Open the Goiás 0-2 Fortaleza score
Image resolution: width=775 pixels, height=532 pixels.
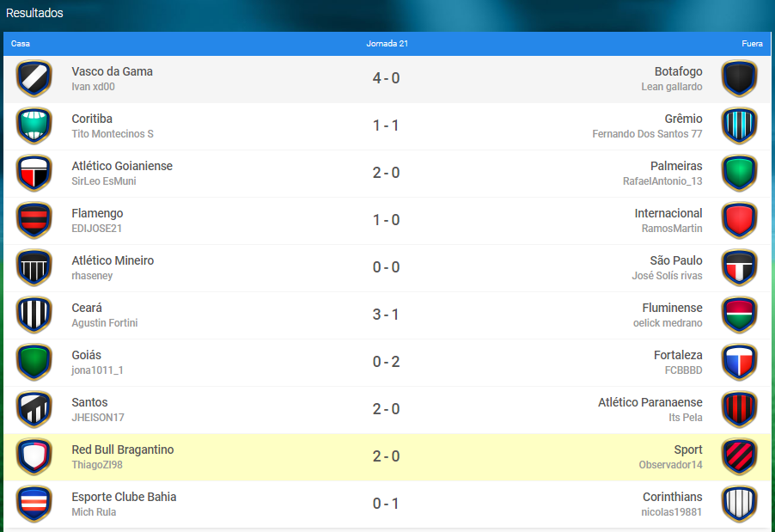point(386,362)
